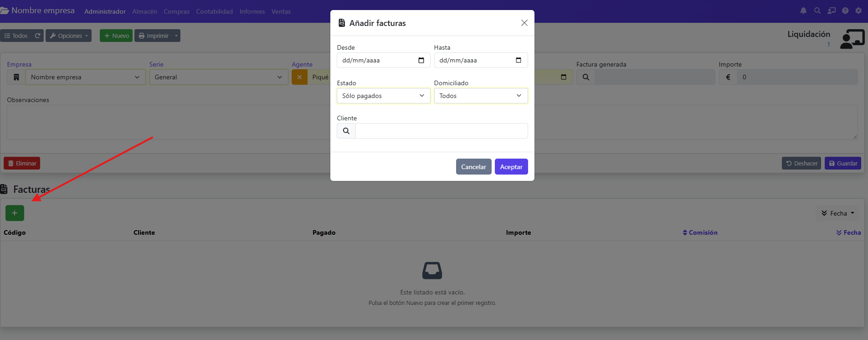Open the settings gear icon

click(x=858, y=10)
